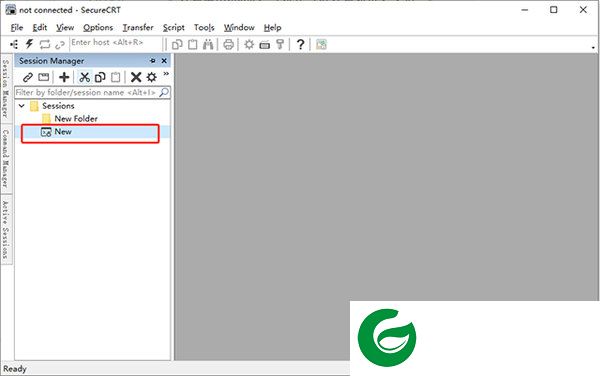Select the New Folder tree item

pos(76,119)
